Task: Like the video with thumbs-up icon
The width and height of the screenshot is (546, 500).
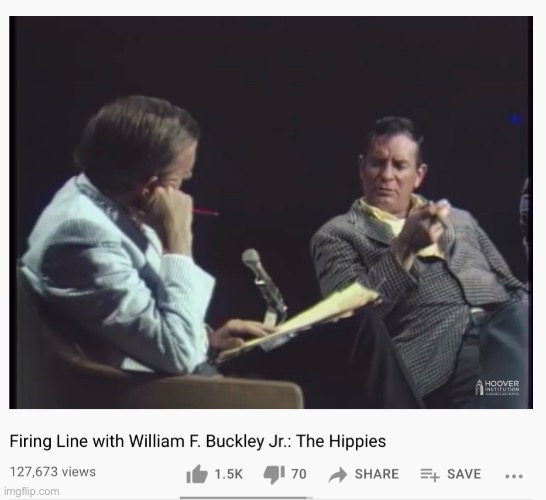Action: coord(197,474)
